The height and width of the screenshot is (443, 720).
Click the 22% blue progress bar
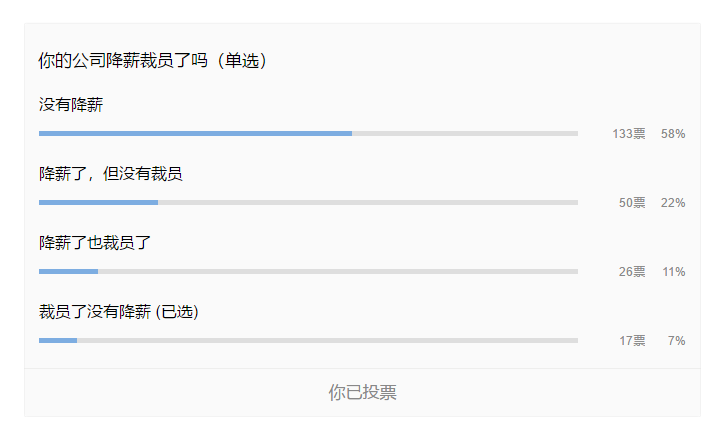coord(98,202)
